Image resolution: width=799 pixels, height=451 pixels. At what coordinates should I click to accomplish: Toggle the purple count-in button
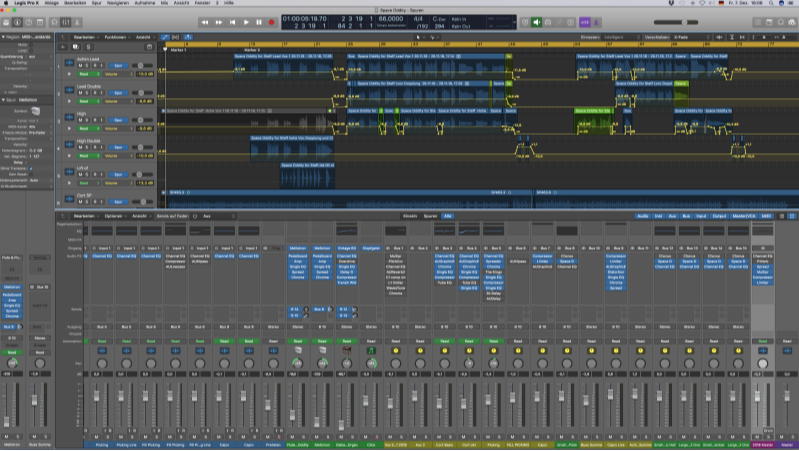pyautogui.click(x=584, y=22)
